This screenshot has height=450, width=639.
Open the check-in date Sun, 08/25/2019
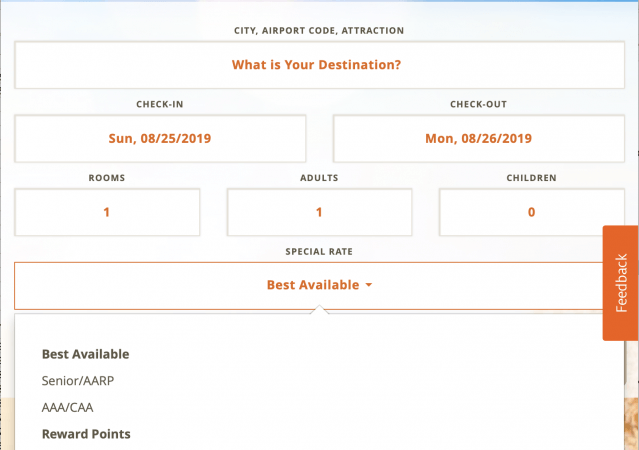[x=160, y=139]
